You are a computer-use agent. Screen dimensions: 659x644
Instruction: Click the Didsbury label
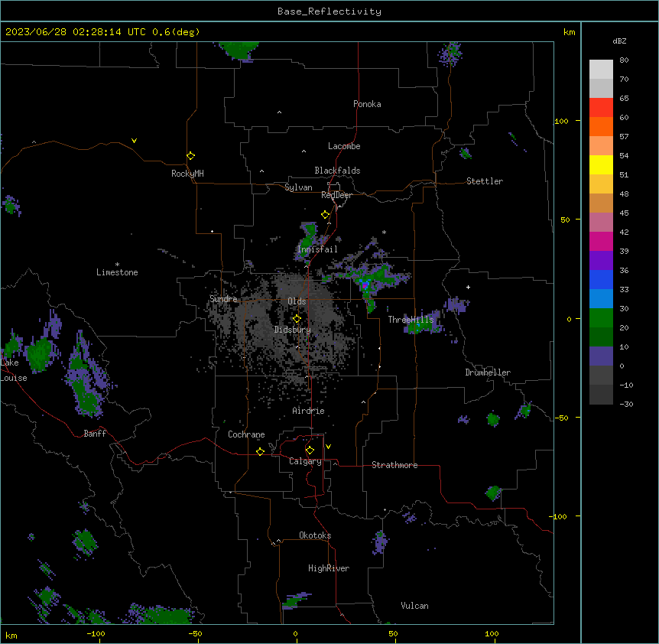point(293,330)
